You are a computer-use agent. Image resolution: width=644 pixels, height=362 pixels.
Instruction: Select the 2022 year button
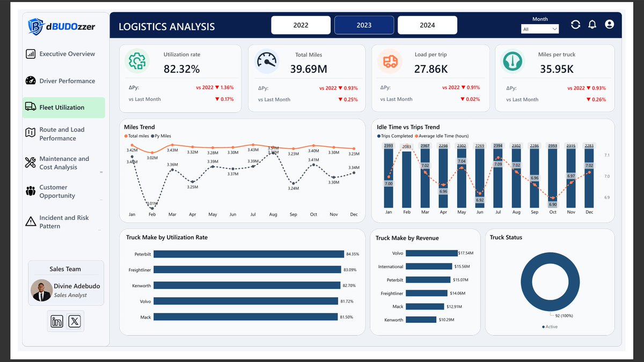click(301, 25)
